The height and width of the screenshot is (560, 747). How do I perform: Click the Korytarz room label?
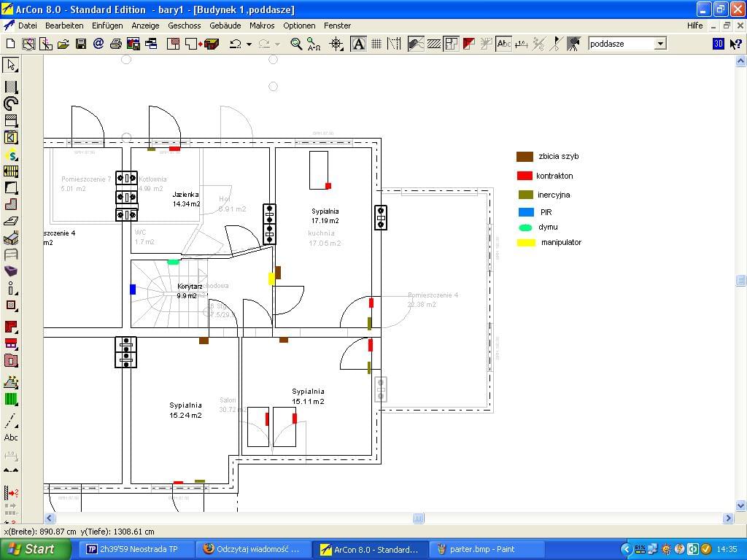[190, 287]
